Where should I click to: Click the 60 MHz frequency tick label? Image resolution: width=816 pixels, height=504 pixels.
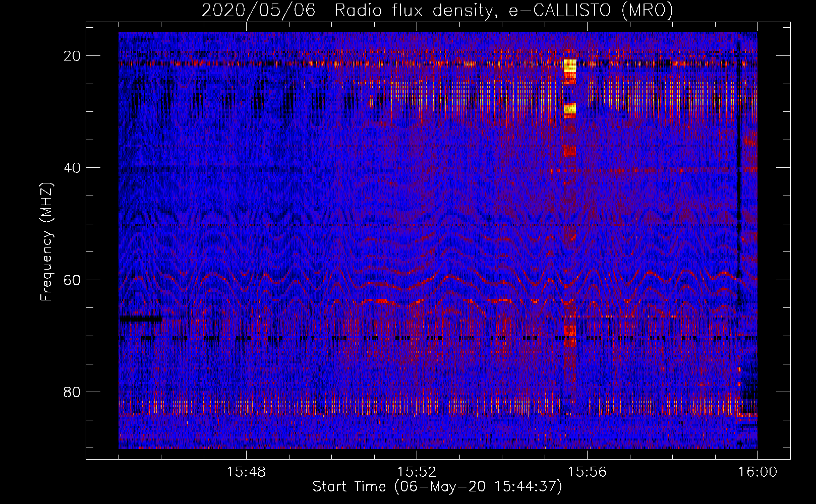tap(72, 280)
